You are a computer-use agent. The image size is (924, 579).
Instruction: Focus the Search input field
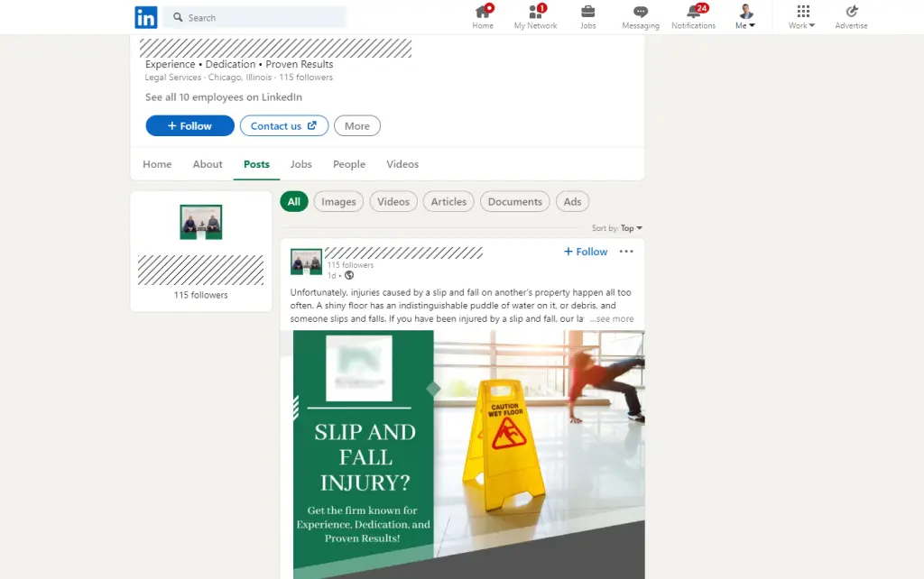[x=254, y=18]
